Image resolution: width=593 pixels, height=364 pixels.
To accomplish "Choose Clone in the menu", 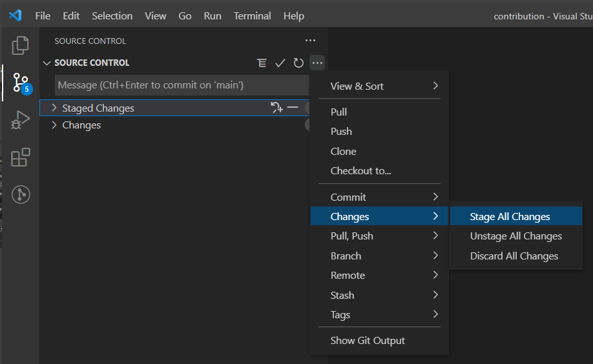I will [x=379, y=151].
